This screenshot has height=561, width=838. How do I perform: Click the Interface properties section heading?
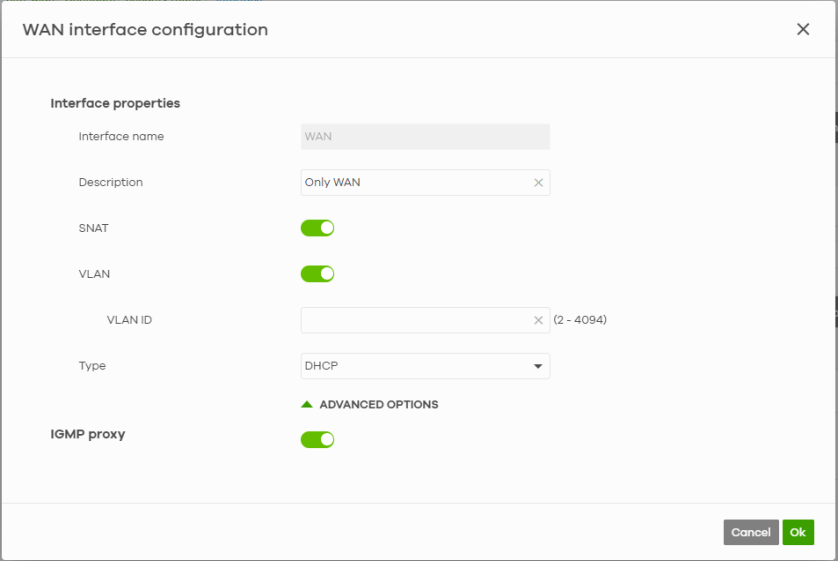click(x=115, y=103)
